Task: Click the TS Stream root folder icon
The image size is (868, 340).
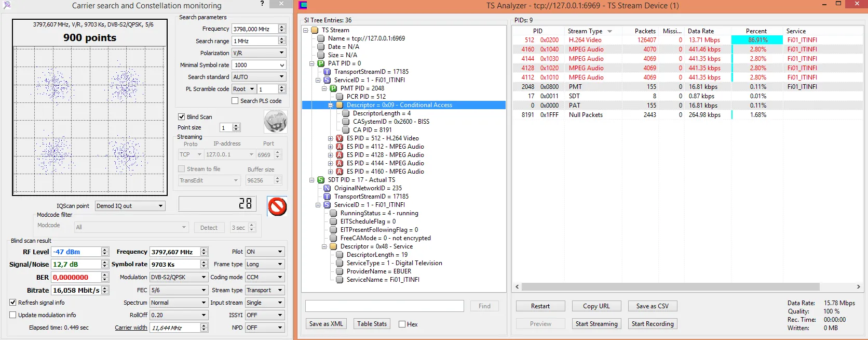Action: pos(315,30)
